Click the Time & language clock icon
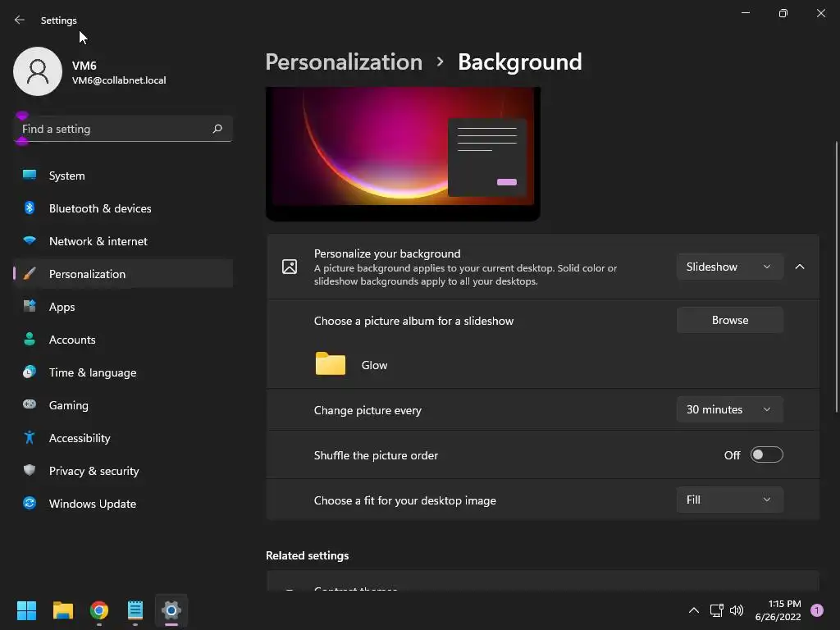The image size is (840, 630). [30, 372]
